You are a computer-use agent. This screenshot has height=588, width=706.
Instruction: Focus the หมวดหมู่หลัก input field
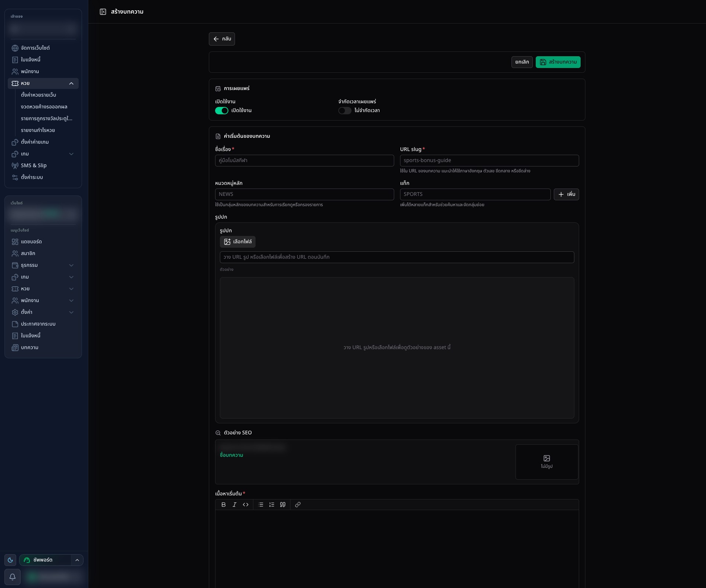pyautogui.click(x=304, y=194)
